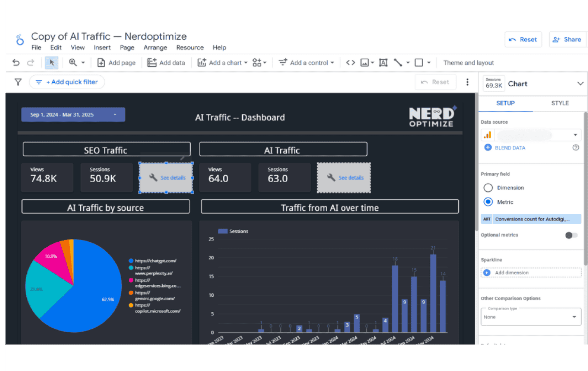Viewport: 588px width, 371px height.
Task: Select the Dimension radio button
Action: 488,188
